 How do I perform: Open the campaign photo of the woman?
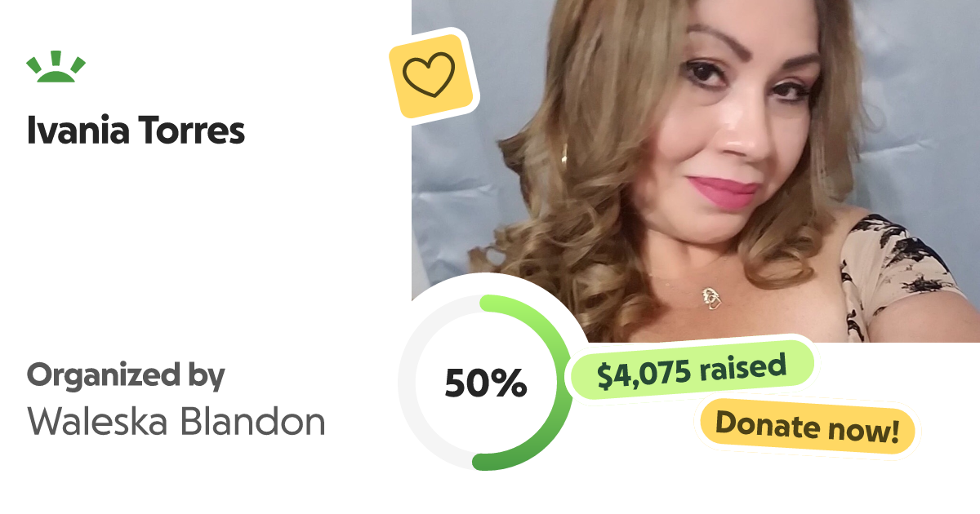point(695,171)
